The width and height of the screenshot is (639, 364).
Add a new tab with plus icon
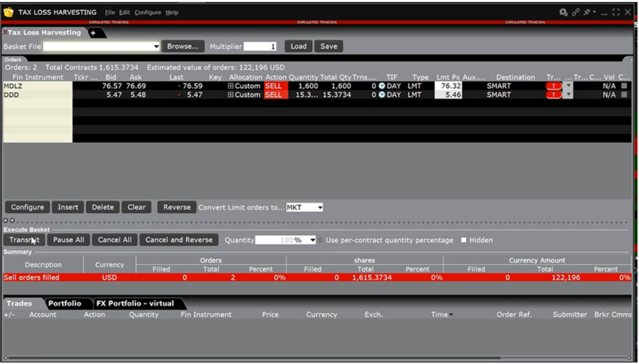(x=94, y=32)
